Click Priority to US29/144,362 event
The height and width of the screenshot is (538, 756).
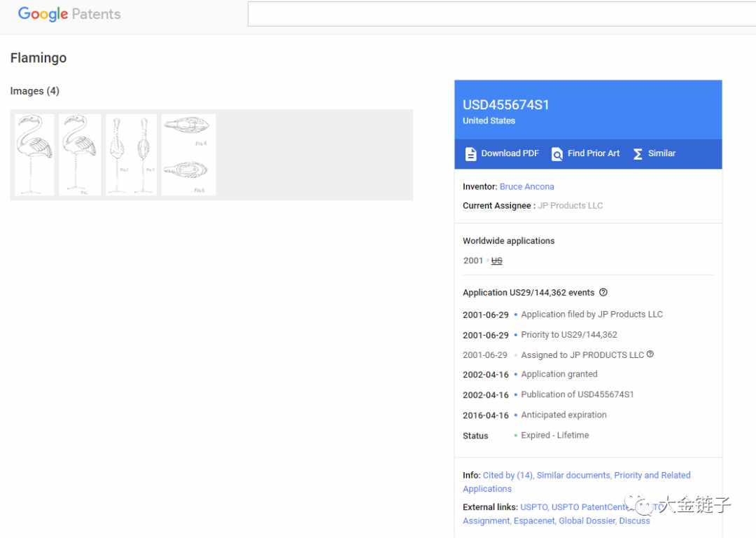tap(569, 335)
